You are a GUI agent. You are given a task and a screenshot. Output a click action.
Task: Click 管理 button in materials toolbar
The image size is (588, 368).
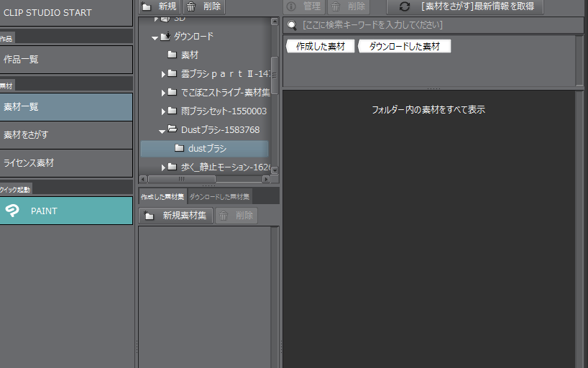click(305, 6)
